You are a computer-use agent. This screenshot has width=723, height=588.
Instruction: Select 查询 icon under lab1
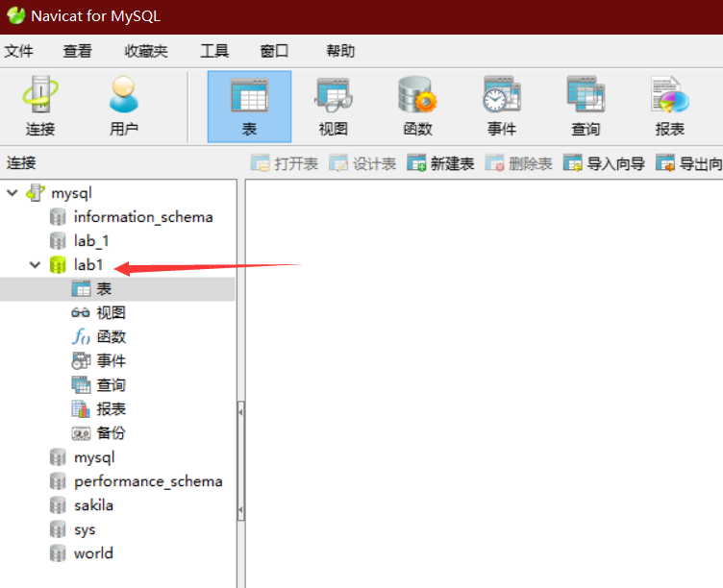[81, 384]
